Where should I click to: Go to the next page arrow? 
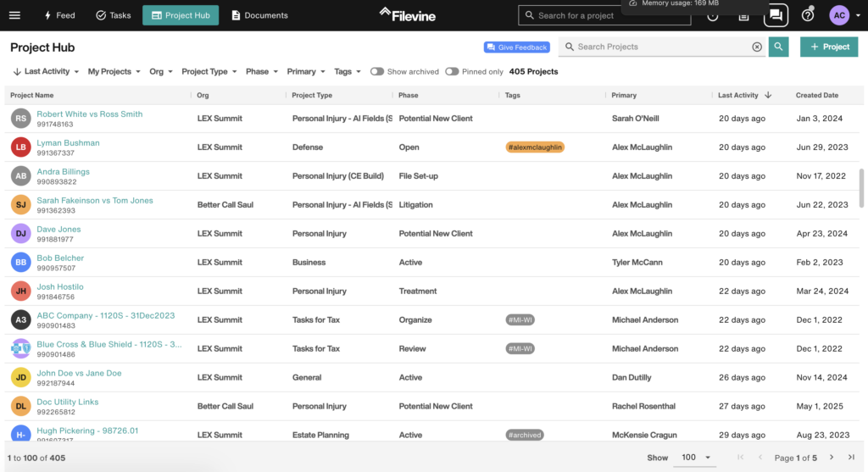click(x=832, y=458)
